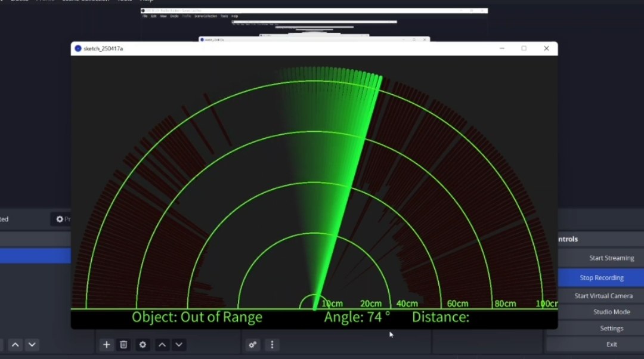Click Stop Recording button
This screenshot has width=644, height=359.
pos(601,278)
